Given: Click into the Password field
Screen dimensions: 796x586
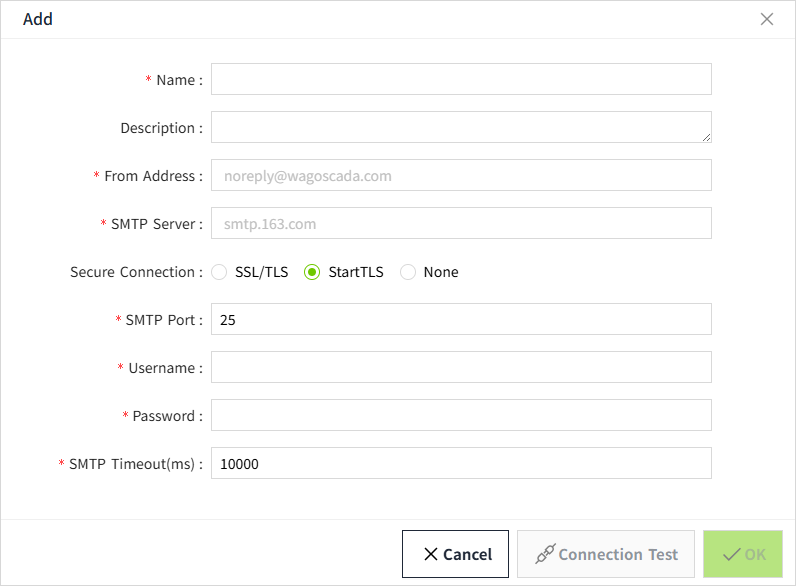Looking at the screenshot, I should click(461, 415).
